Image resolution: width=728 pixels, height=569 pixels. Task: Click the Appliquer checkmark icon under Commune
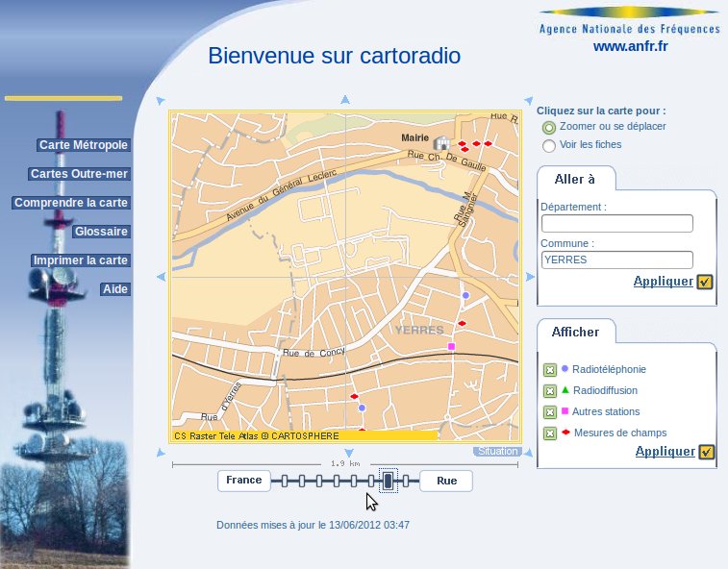705,282
